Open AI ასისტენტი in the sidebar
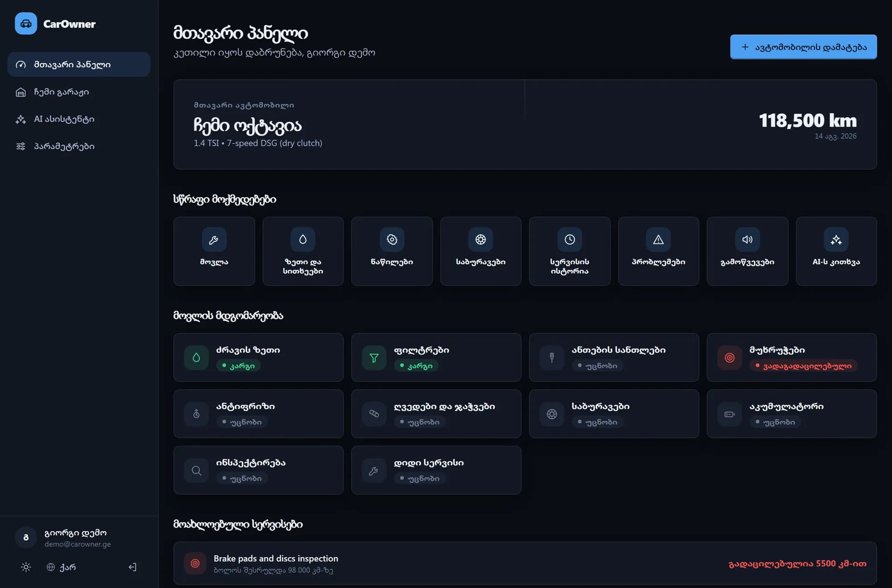The width and height of the screenshot is (892, 588). (x=79, y=119)
